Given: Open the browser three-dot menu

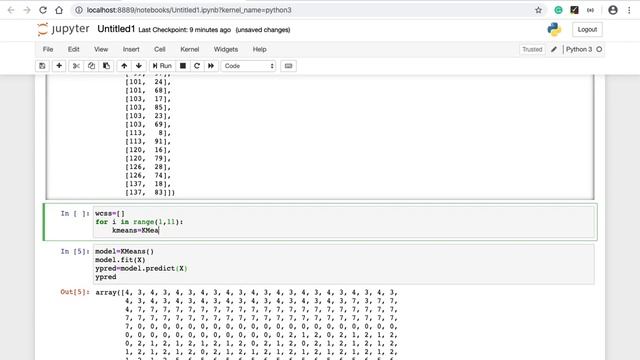Looking at the screenshot, I should click(x=629, y=10).
